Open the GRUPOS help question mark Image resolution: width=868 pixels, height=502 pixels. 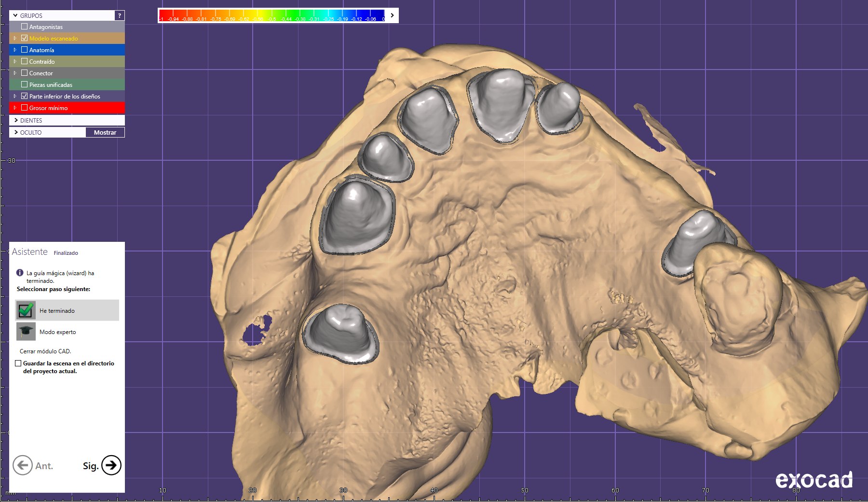[120, 15]
